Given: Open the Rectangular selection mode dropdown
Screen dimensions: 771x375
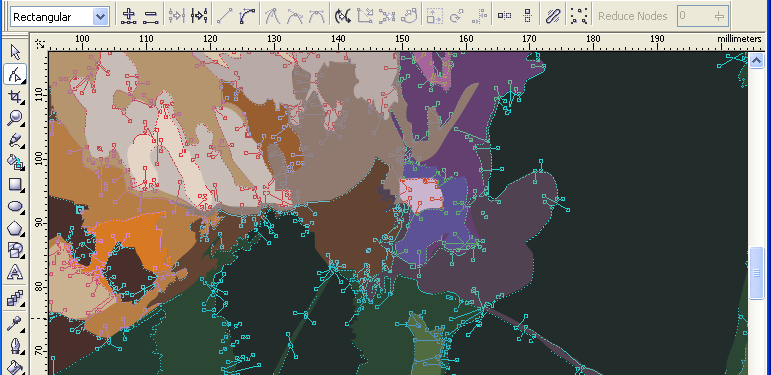Looking at the screenshot, I should tap(60, 17).
